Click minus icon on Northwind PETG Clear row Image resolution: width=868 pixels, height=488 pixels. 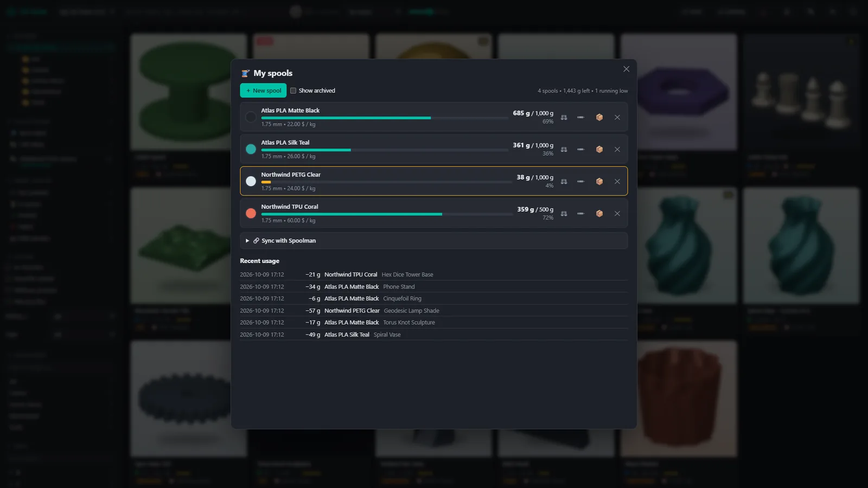580,181
